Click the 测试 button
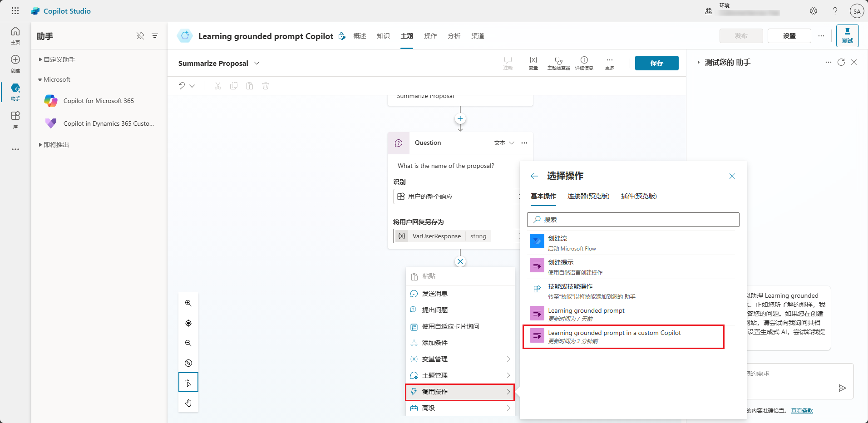Image resolution: width=868 pixels, height=423 pixels. point(848,36)
